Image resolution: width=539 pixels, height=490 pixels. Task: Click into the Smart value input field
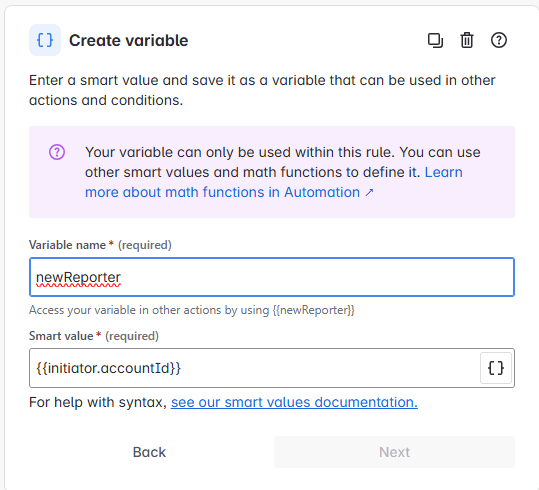[254, 368]
